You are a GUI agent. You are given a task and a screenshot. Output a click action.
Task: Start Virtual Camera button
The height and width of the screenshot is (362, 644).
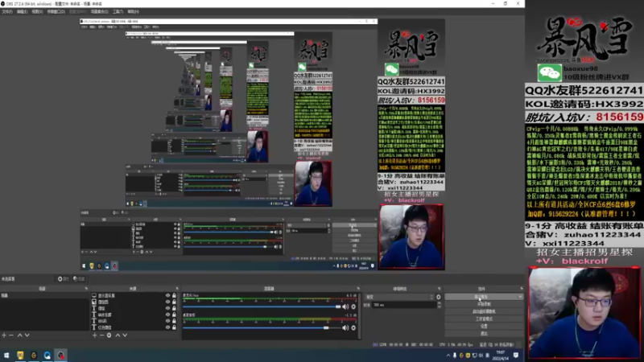pyautogui.click(x=484, y=311)
